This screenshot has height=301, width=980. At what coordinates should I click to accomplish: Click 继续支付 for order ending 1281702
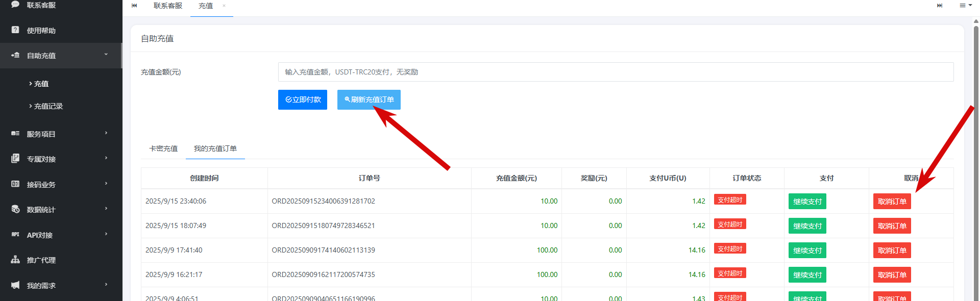807,202
